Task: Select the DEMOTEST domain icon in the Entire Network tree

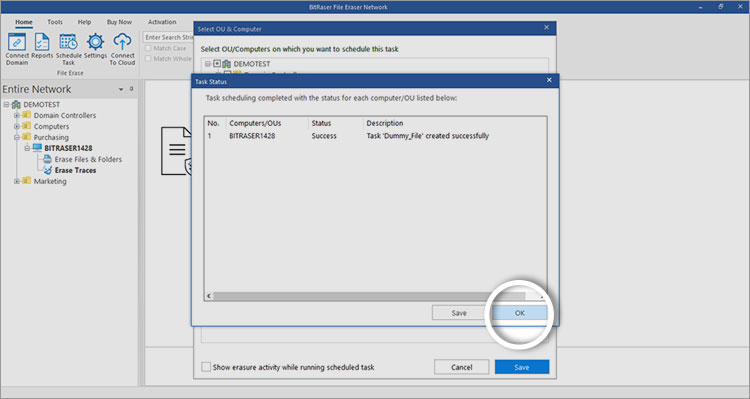Action: (x=16, y=104)
